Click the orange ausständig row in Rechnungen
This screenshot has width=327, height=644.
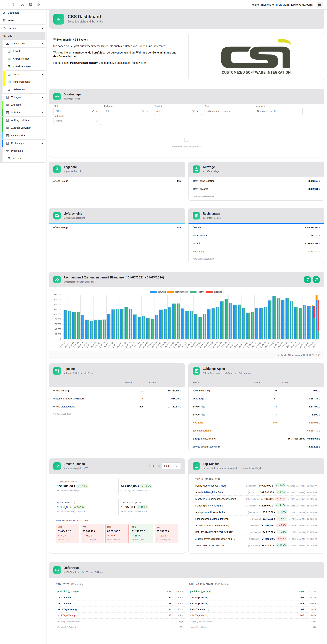click(x=256, y=252)
